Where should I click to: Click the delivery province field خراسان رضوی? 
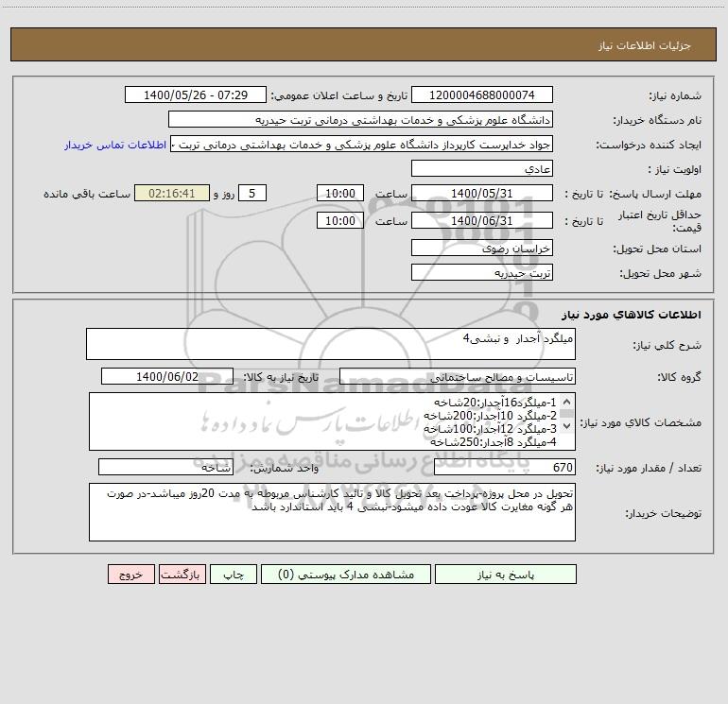pos(482,248)
